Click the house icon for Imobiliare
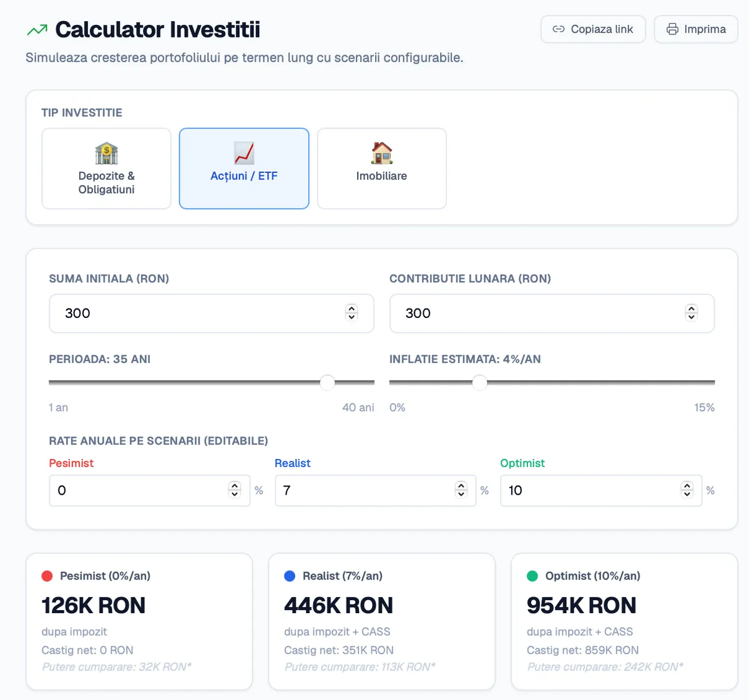The width and height of the screenshot is (749, 700). click(x=381, y=153)
